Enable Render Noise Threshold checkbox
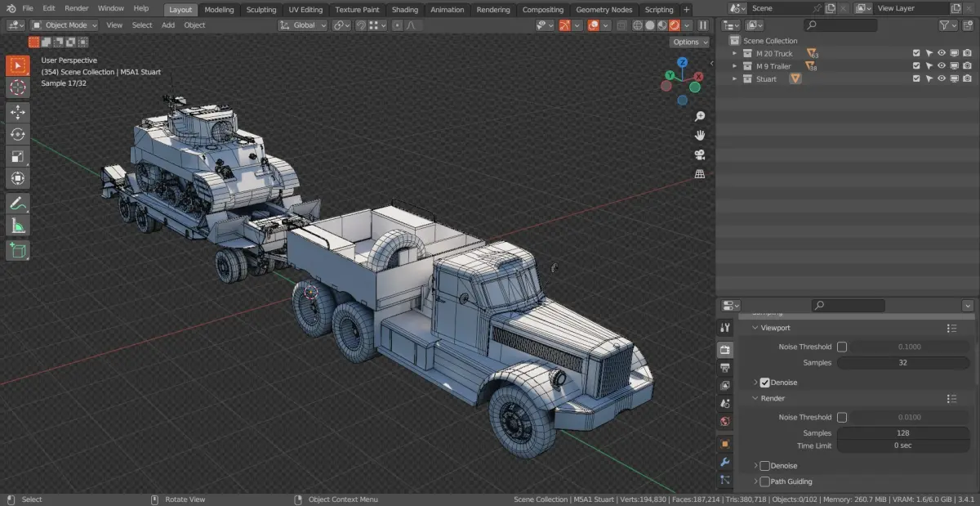 (842, 417)
